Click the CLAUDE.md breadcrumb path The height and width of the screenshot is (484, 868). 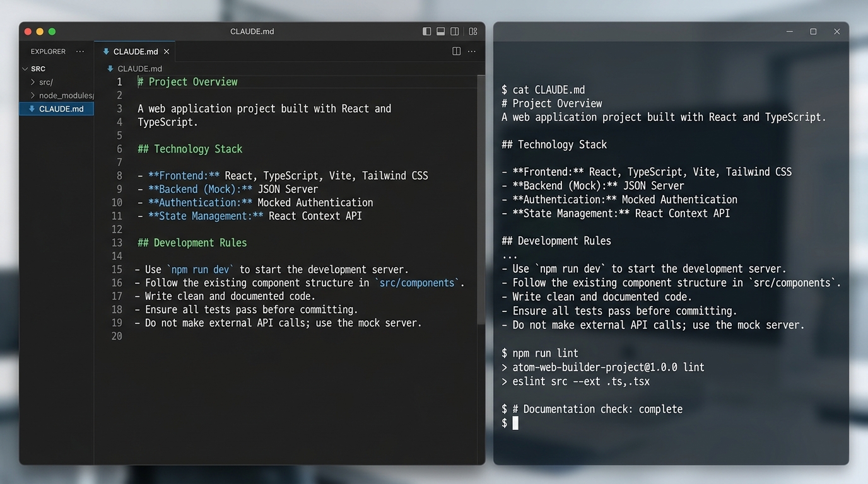click(139, 69)
